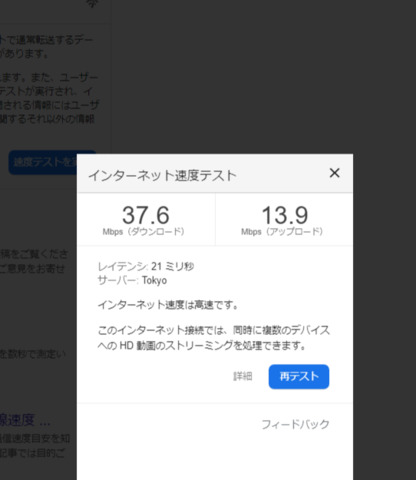Close the インターネット速度テスト dialog
This screenshot has height=480, width=416.
[x=334, y=173]
